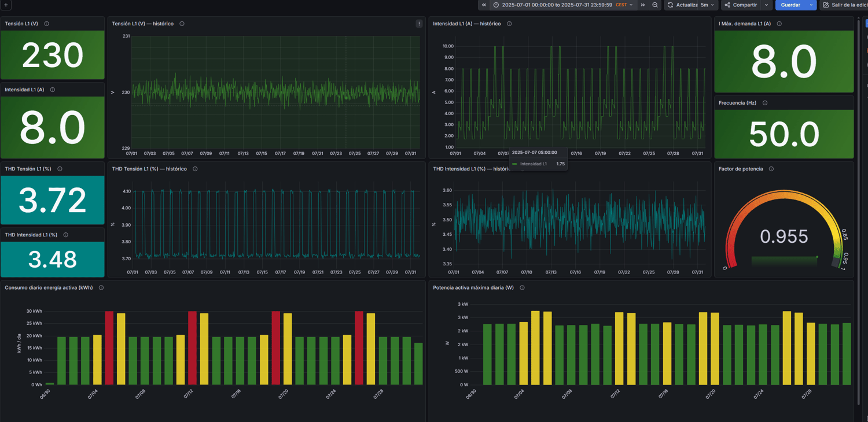The height and width of the screenshot is (422, 868).
Task: Open info icon for Tensión L1 (V) panel
Action: (x=47, y=24)
